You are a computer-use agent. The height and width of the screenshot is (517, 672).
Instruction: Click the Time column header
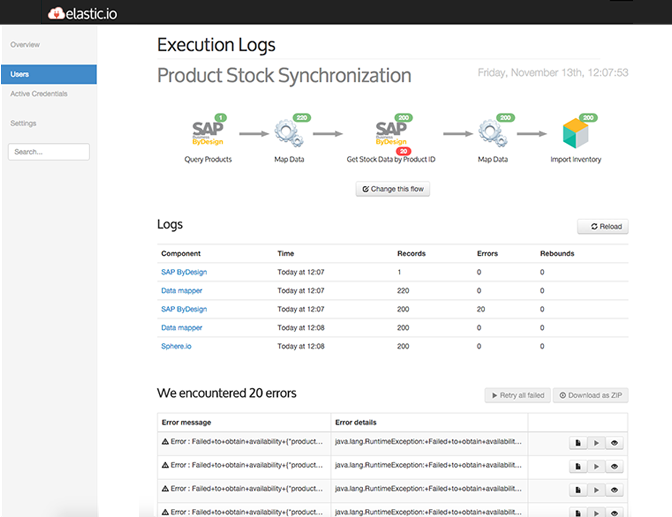pyautogui.click(x=285, y=253)
